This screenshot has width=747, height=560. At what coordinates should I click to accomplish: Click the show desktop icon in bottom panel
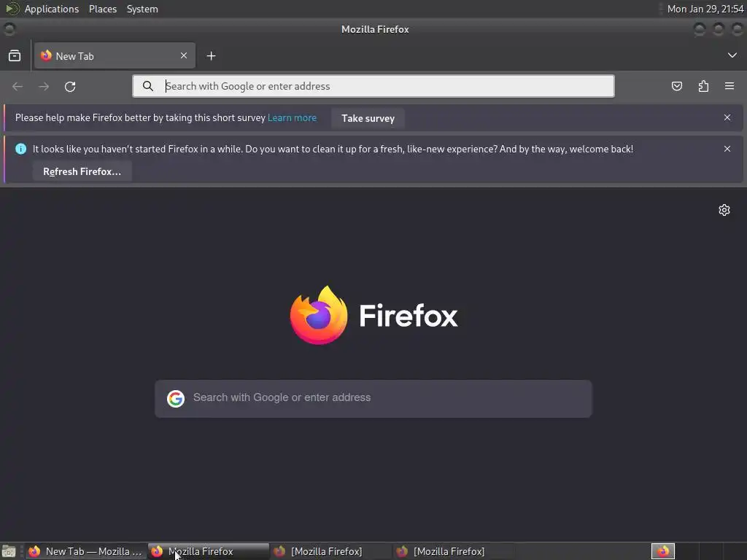coord(9,551)
